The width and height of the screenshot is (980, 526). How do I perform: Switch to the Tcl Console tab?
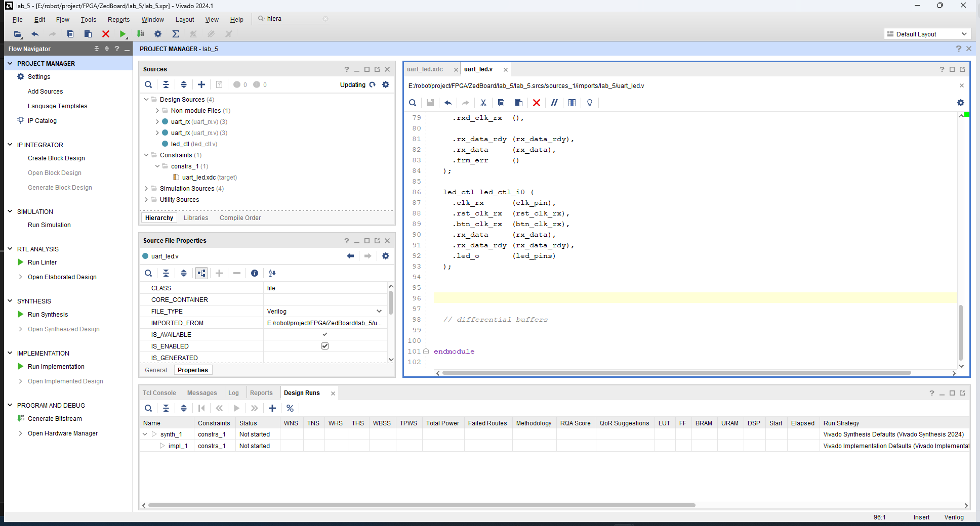[x=159, y=393]
